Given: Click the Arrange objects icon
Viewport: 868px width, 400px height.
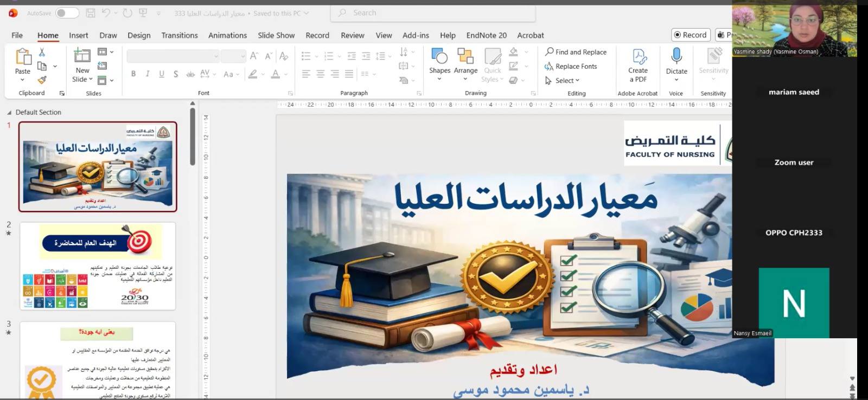Looking at the screenshot, I should pyautogui.click(x=465, y=56).
